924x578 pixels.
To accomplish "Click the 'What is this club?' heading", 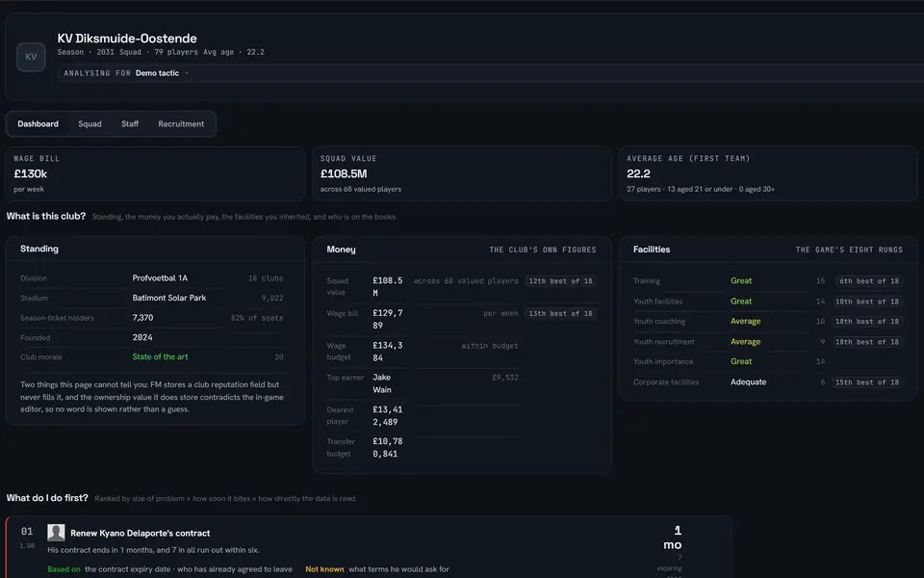I will pos(46,217).
